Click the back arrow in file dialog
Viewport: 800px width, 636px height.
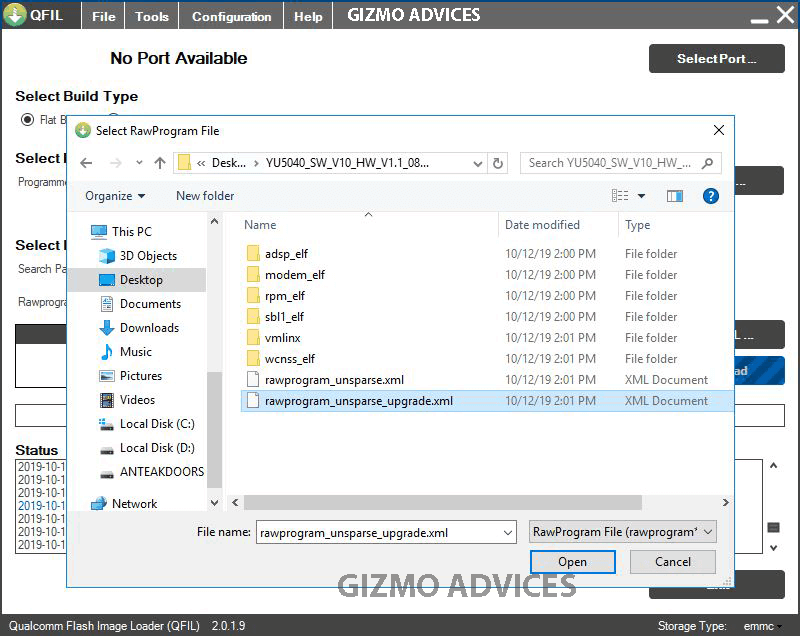click(86, 163)
